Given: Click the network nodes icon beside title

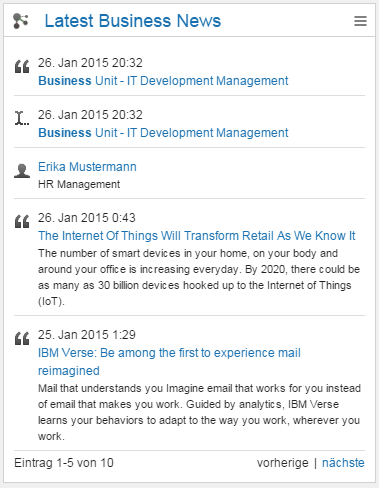Looking at the screenshot, I should pyautogui.click(x=21, y=21).
